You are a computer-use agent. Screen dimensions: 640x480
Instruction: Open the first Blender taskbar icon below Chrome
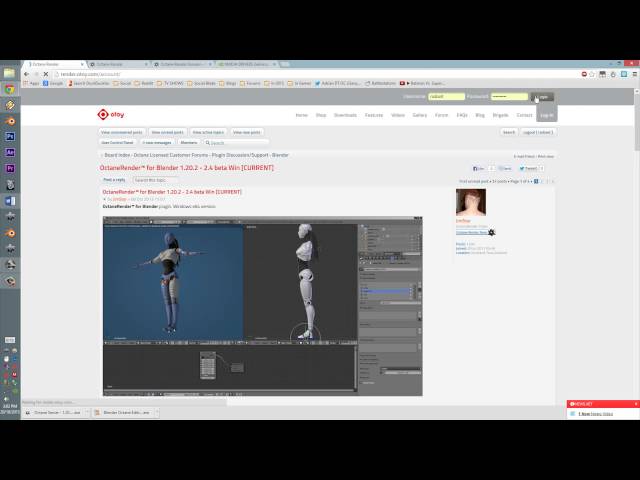(x=10, y=121)
